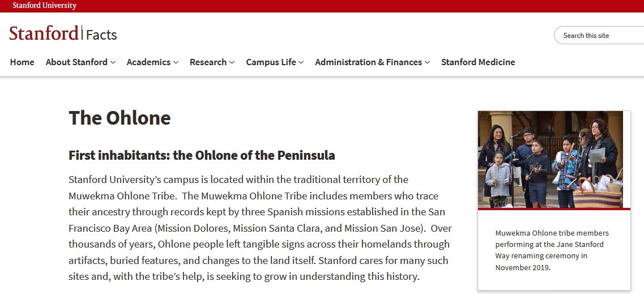This screenshot has height=294, width=644.
Task: Click the Muwekma Ohlone performers photo
Action: 551,159
